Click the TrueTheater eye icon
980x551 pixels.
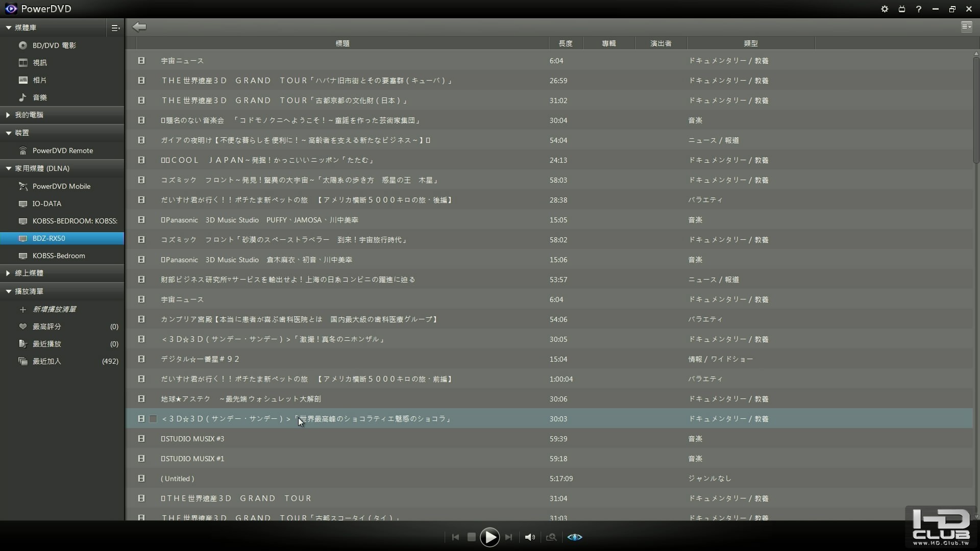(x=575, y=537)
